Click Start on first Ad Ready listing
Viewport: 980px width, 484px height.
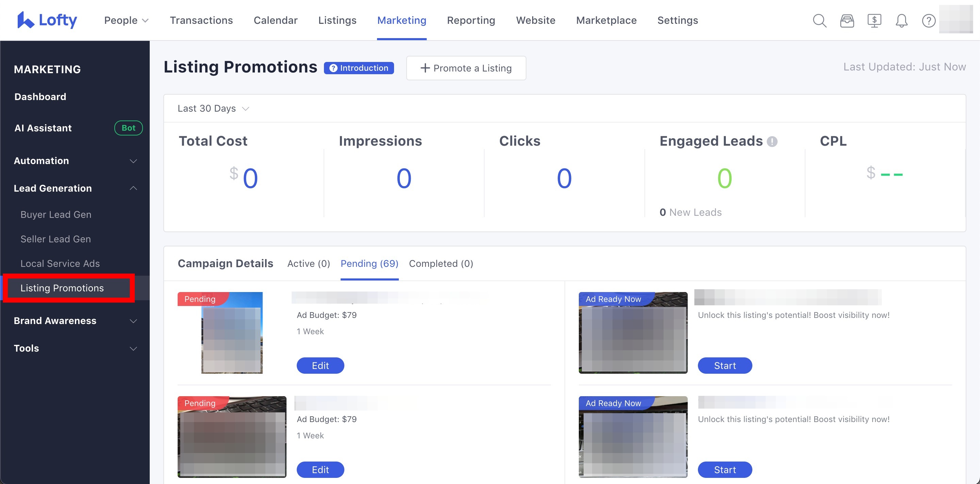point(724,365)
